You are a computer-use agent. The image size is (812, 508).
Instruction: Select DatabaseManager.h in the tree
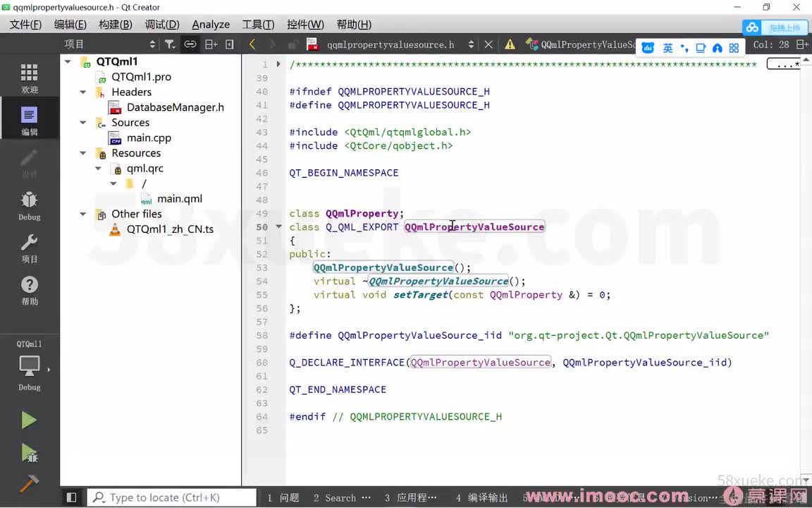(175, 107)
